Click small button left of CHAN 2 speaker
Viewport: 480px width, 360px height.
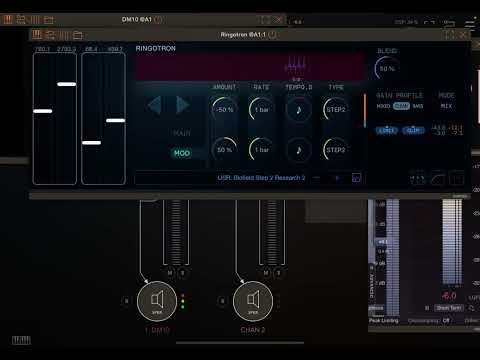click(222, 301)
